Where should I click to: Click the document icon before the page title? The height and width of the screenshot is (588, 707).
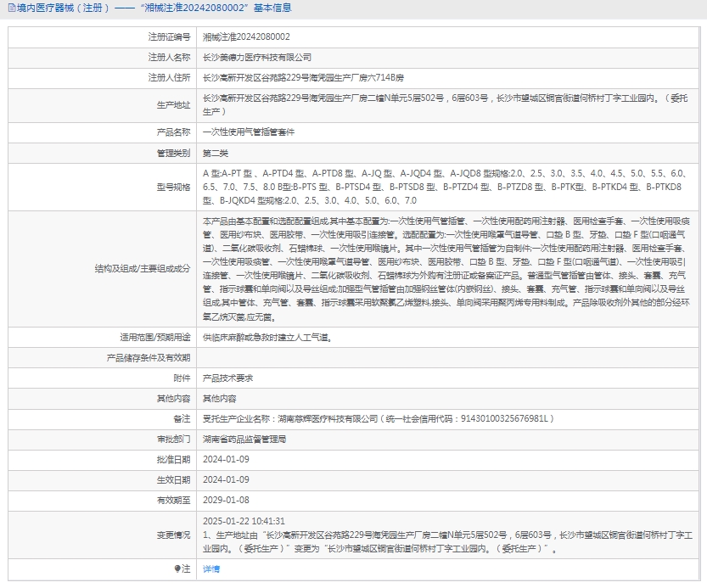(x=9, y=8)
